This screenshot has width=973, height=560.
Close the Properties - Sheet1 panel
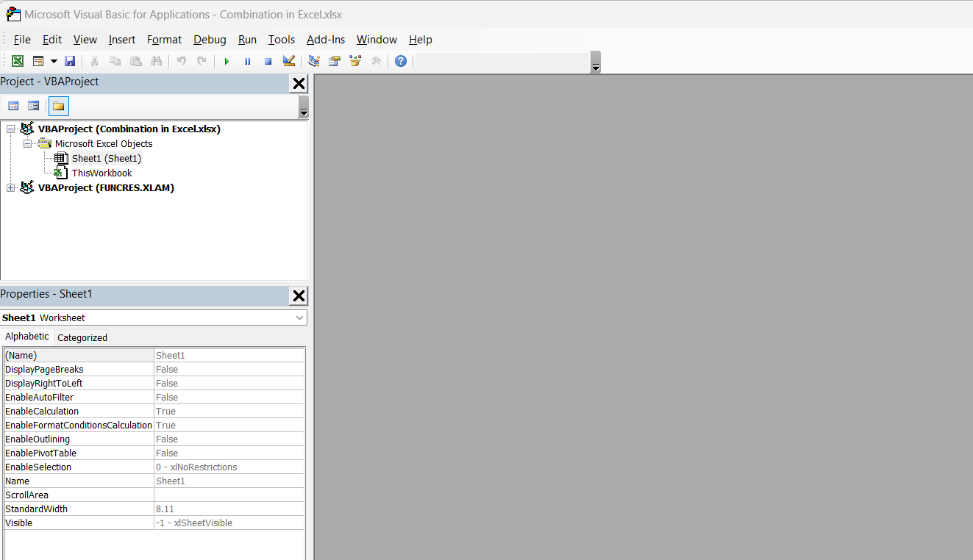click(x=299, y=295)
